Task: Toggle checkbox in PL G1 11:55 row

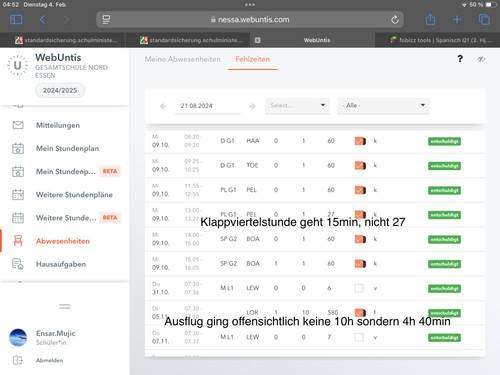Action: tap(360, 190)
